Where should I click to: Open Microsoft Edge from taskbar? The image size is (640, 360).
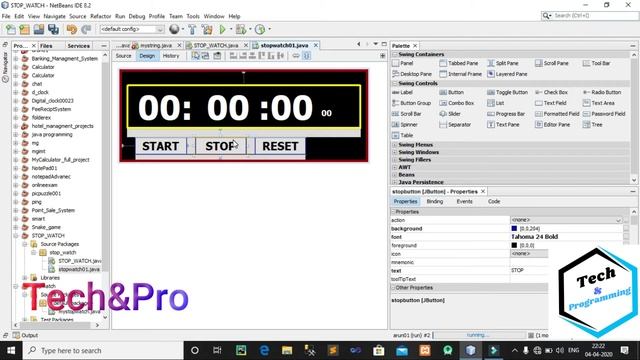coord(264,351)
